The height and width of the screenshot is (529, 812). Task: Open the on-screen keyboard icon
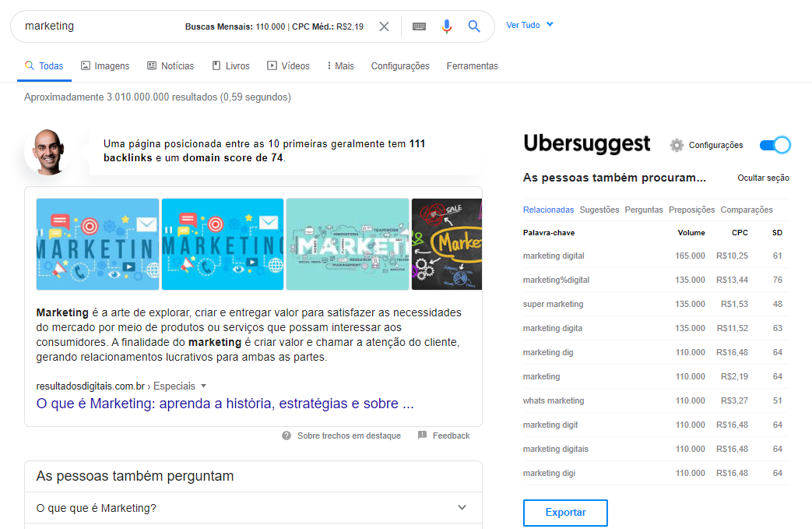(419, 26)
